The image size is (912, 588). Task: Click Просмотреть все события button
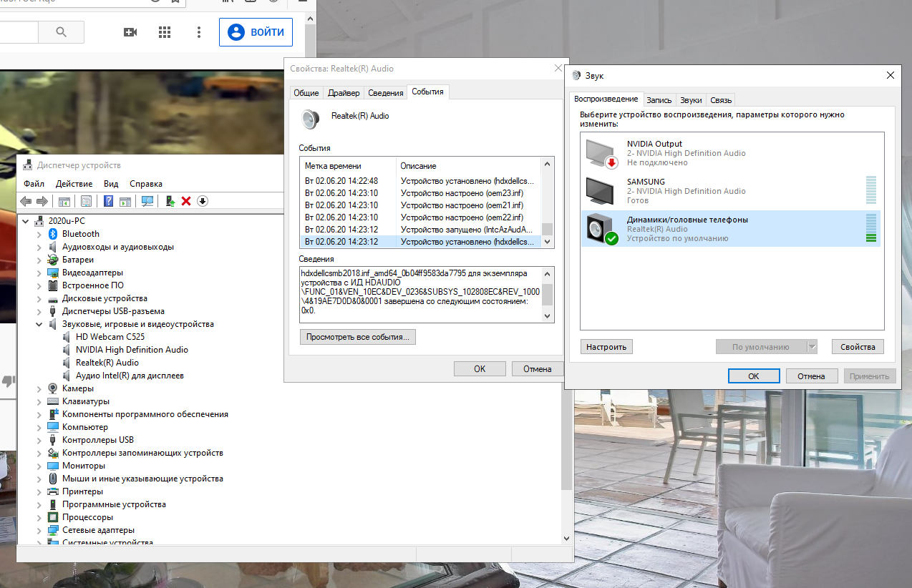pos(358,337)
